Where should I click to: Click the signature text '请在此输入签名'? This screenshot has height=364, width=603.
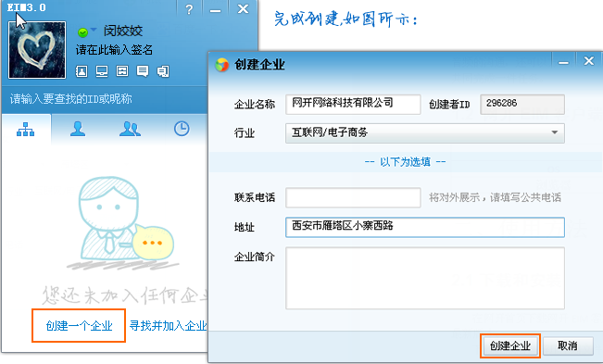(x=114, y=50)
